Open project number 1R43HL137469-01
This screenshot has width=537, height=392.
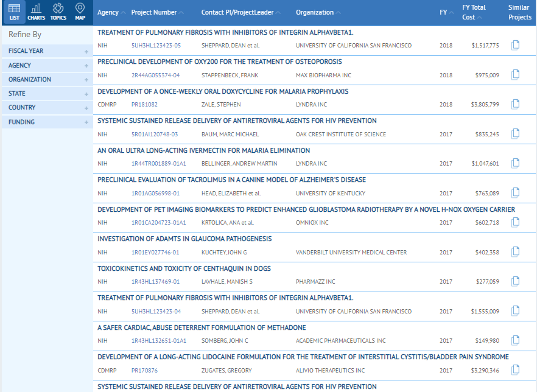click(x=155, y=282)
